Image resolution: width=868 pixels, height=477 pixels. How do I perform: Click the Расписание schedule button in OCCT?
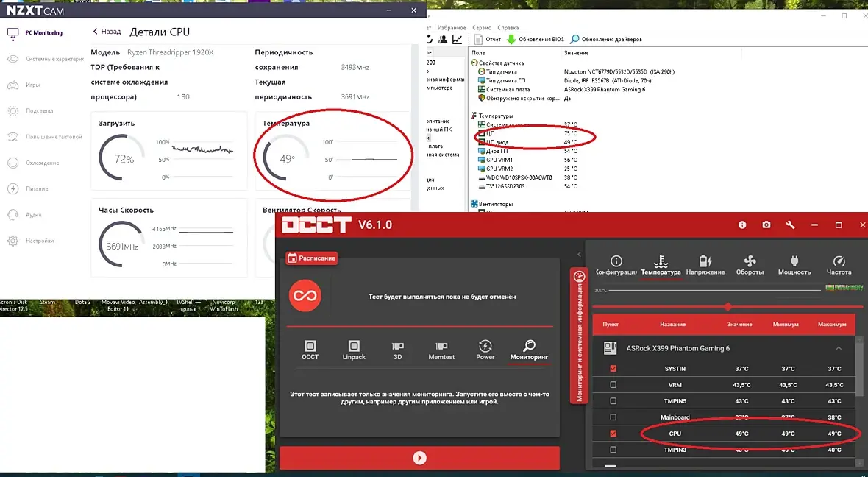click(312, 258)
